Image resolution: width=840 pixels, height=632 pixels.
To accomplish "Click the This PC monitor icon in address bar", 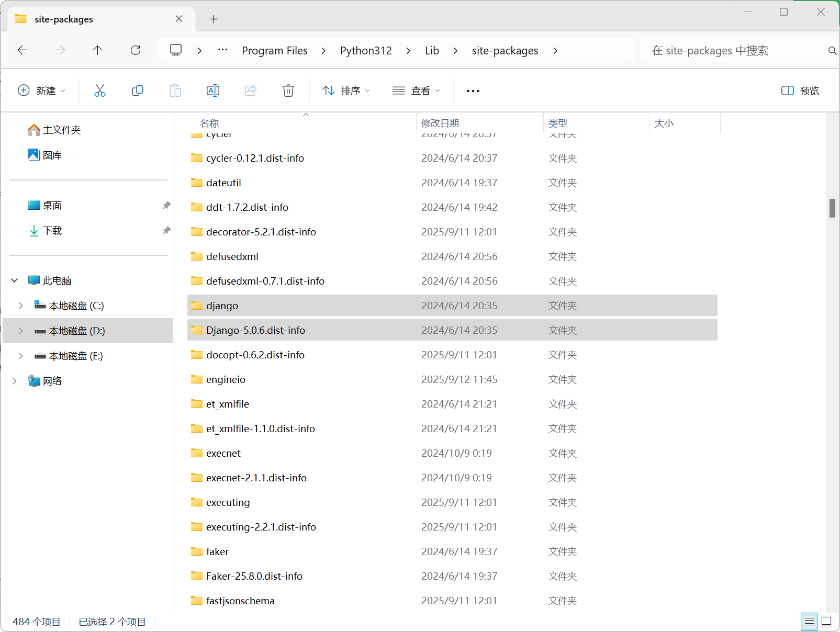I will pos(176,50).
